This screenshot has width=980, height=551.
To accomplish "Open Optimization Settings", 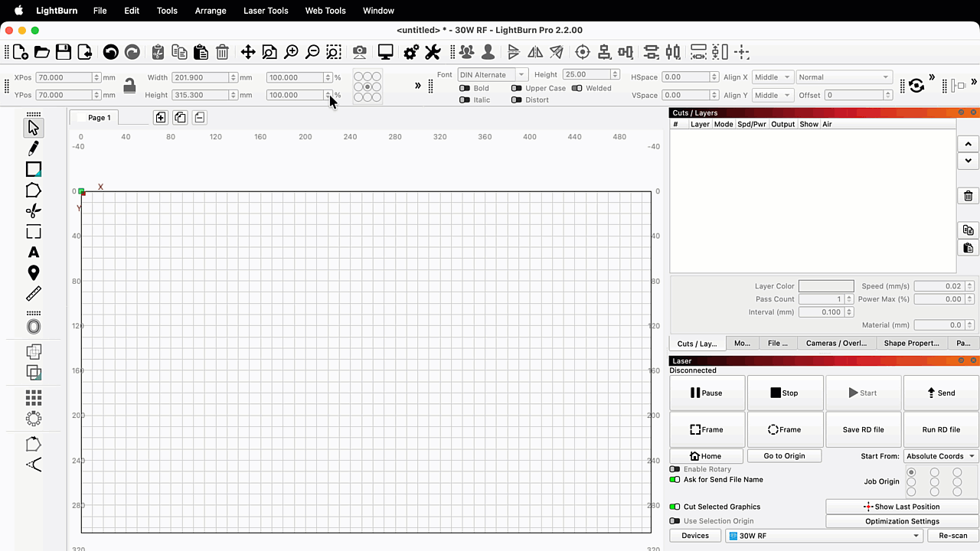I will point(902,521).
